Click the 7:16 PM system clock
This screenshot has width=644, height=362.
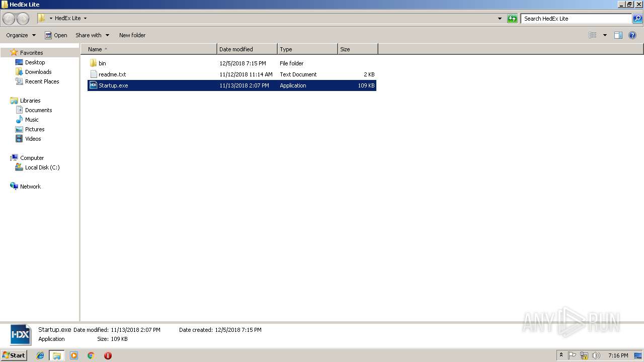tap(618, 355)
